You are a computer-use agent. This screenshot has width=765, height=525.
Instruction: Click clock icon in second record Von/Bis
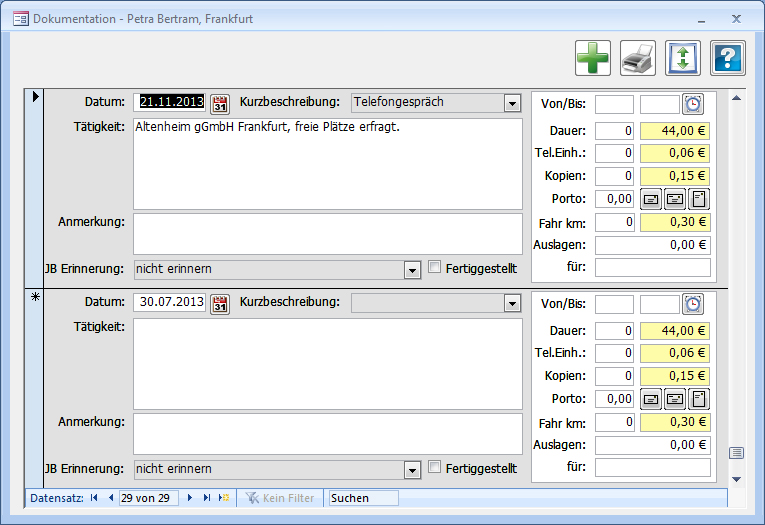click(x=693, y=303)
